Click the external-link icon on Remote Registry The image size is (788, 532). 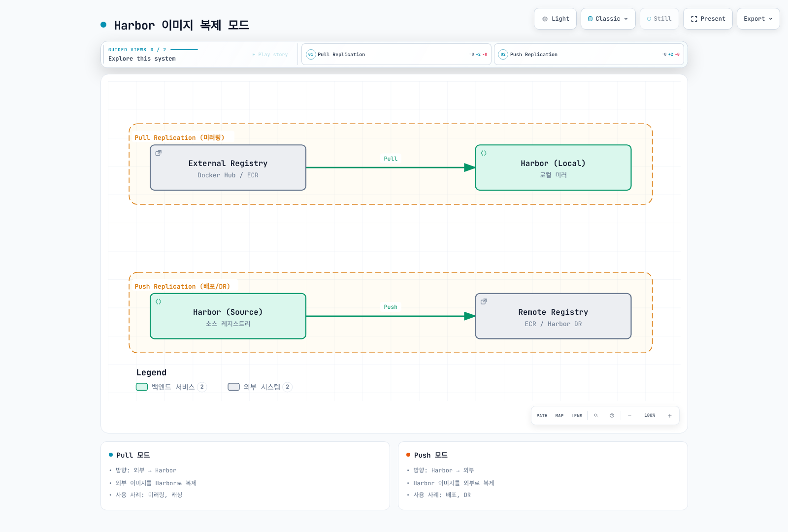coord(484,302)
